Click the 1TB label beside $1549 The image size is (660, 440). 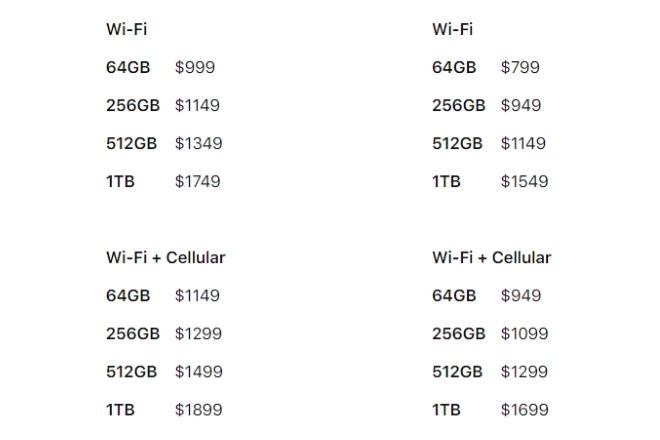[446, 181]
